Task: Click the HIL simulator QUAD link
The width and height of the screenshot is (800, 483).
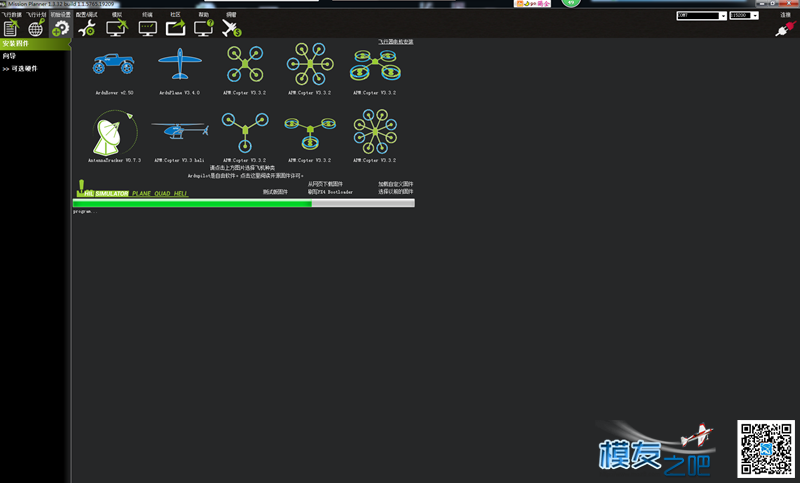Action: tap(162, 194)
